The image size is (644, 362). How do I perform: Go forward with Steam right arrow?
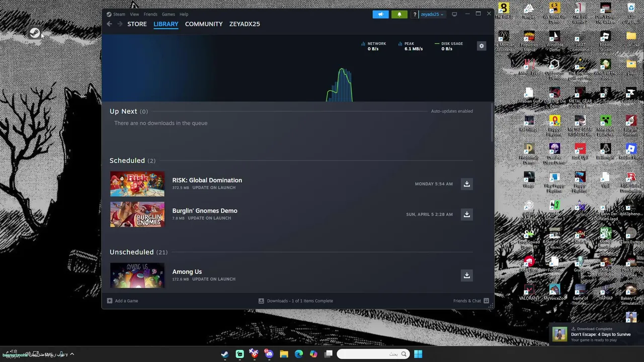120,24
